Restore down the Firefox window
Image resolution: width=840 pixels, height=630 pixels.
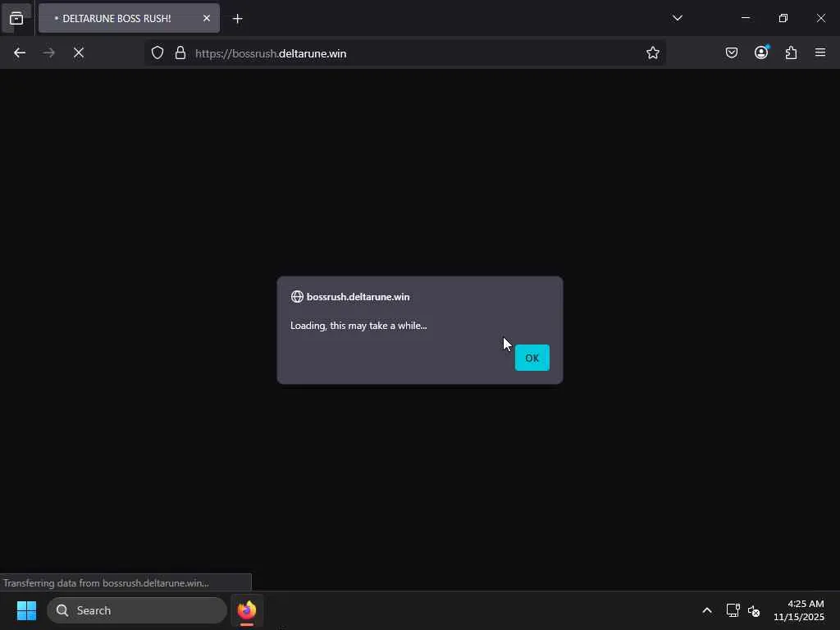point(783,18)
